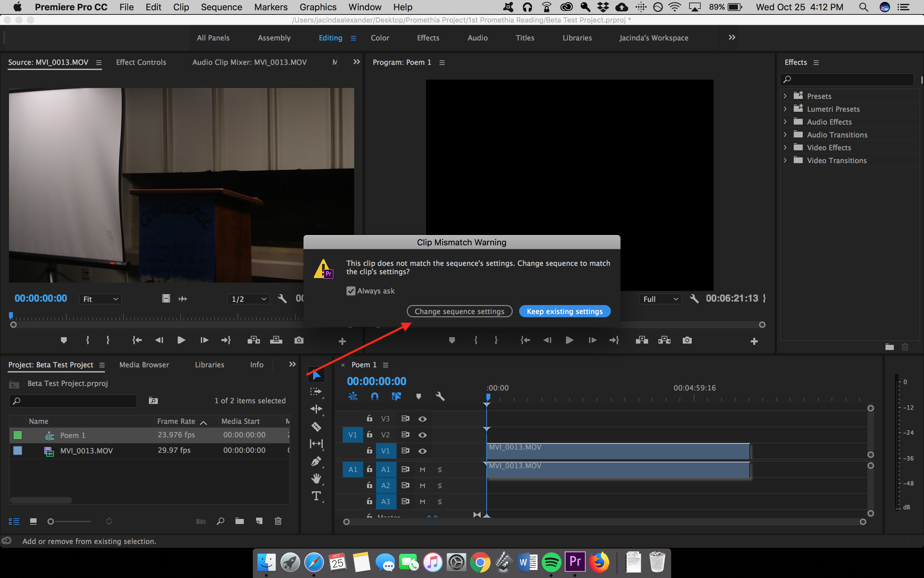Viewport: 924px width, 578px height.
Task: Toggle sync lock on track A2
Action: tap(405, 486)
